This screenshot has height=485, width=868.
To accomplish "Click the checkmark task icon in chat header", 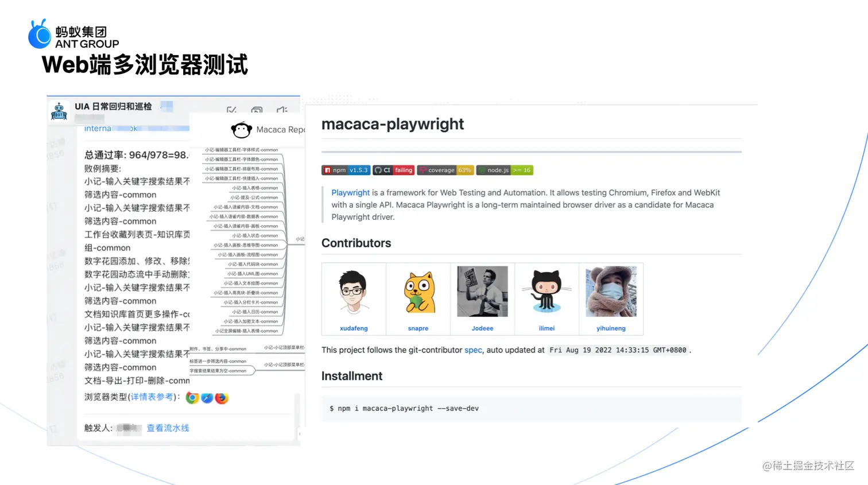I will click(232, 110).
